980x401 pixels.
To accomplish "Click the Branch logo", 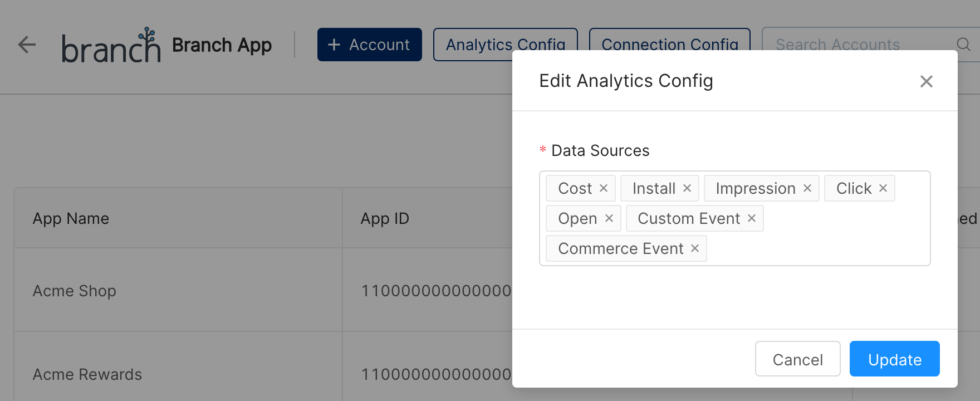I will [111, 45].
